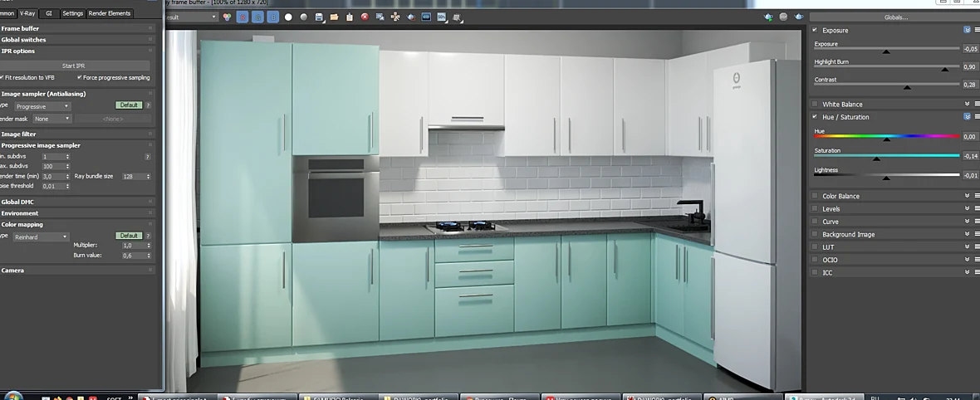
Task: Click the Burn value input field
Action: pos(136,256)
